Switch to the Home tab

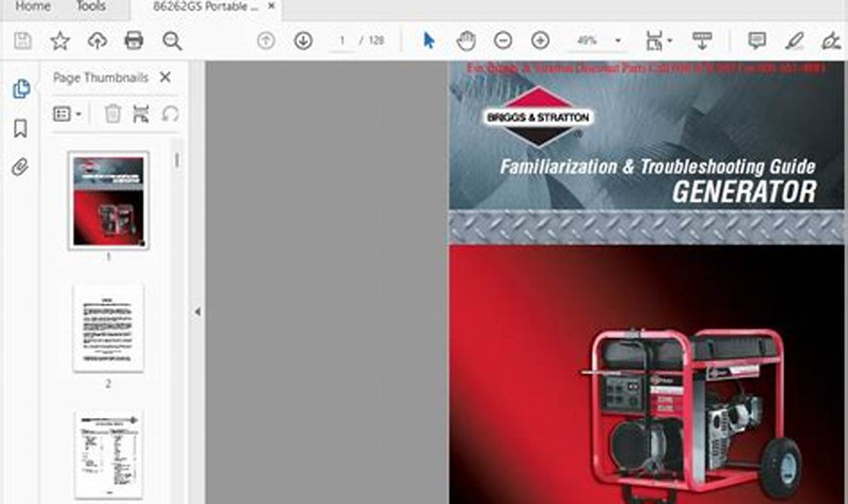coord(32,7)
